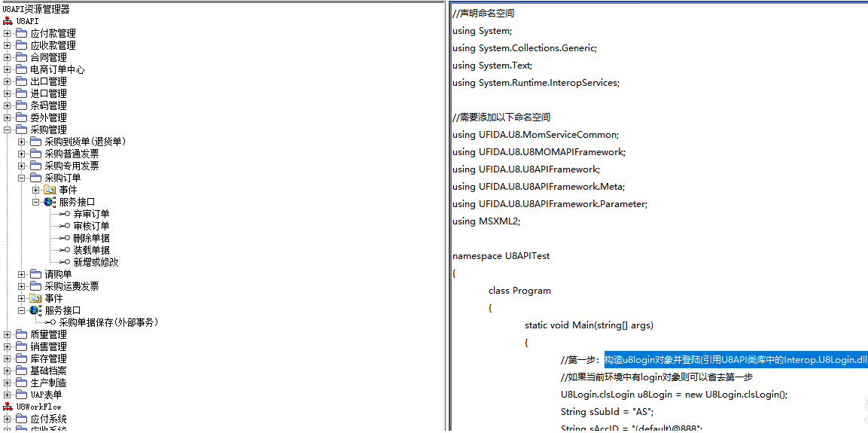
Task: Click the 应付款管理 folder icon
Action: tap(21, 34)
